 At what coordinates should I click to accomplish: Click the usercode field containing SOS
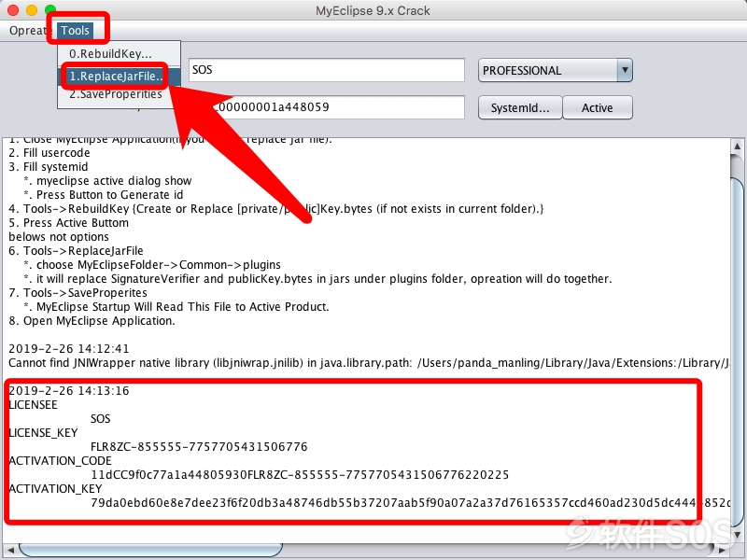coord(326,70)
